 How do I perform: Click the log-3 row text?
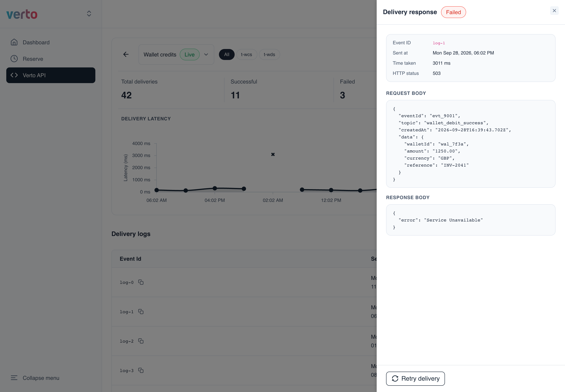click(127, 371)
